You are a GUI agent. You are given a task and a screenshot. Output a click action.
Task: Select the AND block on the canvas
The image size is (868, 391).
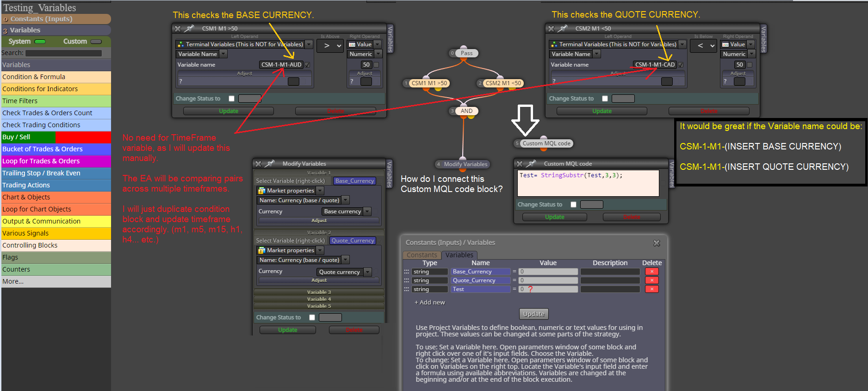466,111
